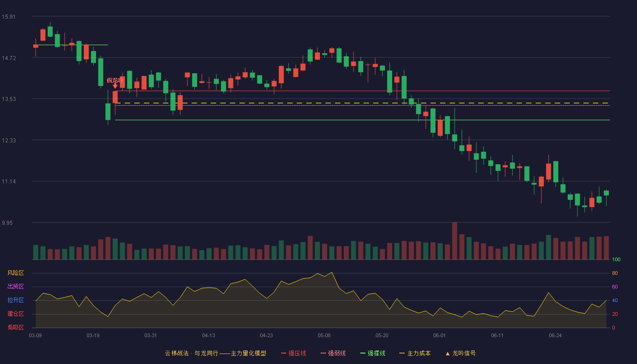The width and height of the screenshot is (637, 364).
Task: Click the 03-19 date label
Action: (x=93, y=335)
